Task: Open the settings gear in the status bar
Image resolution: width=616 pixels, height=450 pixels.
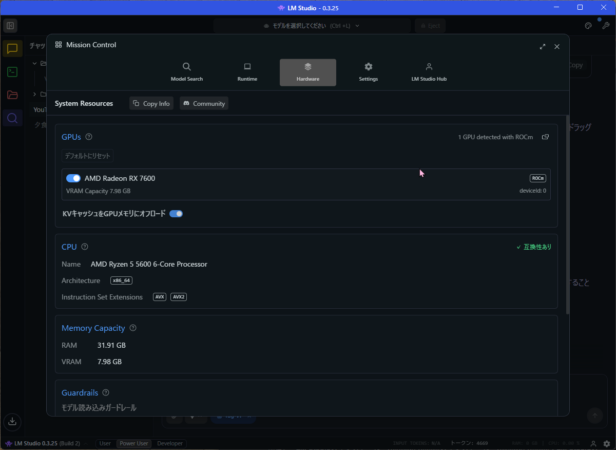Action: pos(607,443)
